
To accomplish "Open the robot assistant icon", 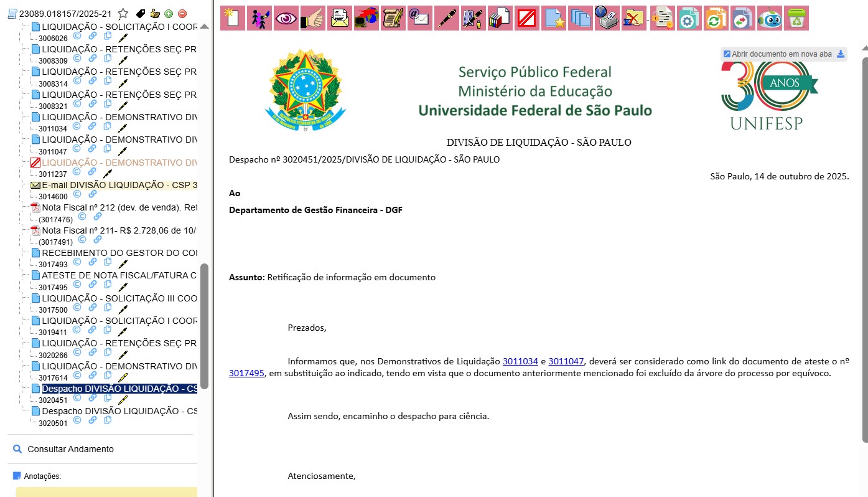I will pyautogui.click(x=770, y=18).
